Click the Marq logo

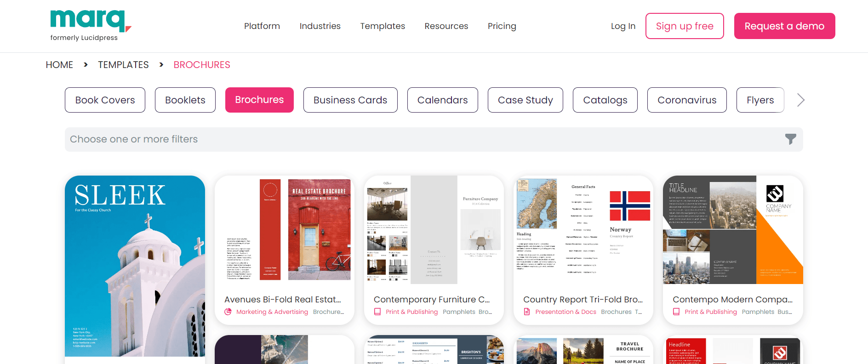pyautogui.click(x=91, y=26)
